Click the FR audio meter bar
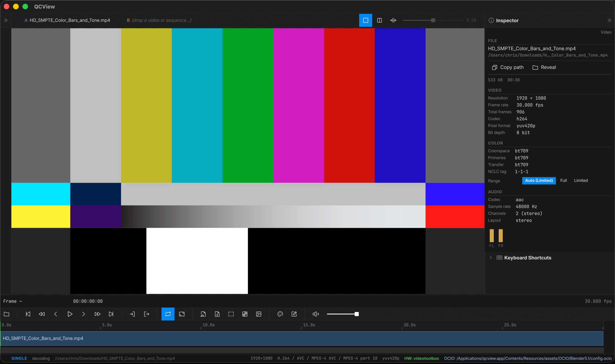Image resolution: width=615 pixels, height=364 pixels. [501, 236]
